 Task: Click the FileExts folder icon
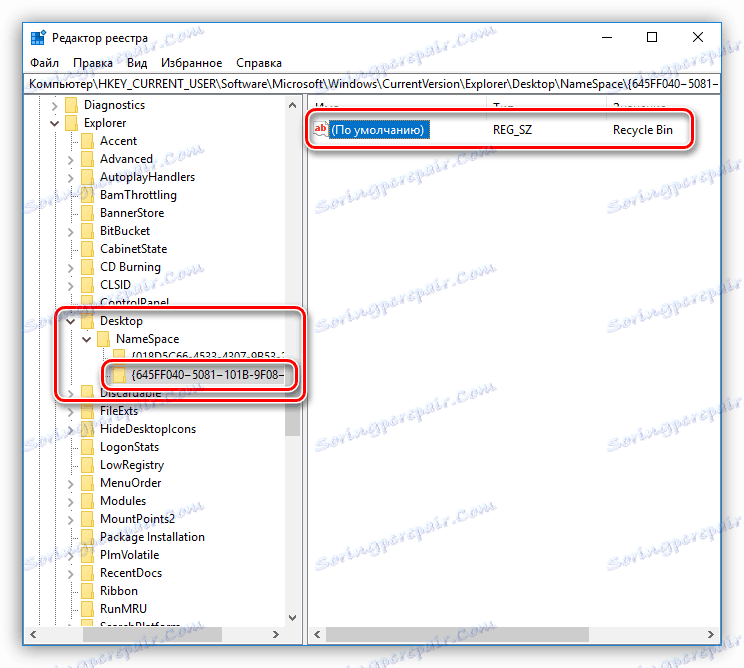[87, 411]
